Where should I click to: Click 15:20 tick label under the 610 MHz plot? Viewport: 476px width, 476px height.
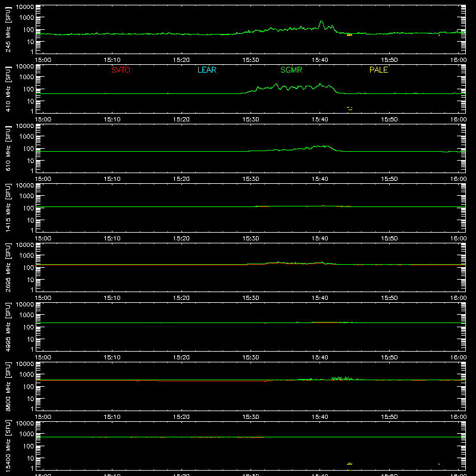point(181,179)
